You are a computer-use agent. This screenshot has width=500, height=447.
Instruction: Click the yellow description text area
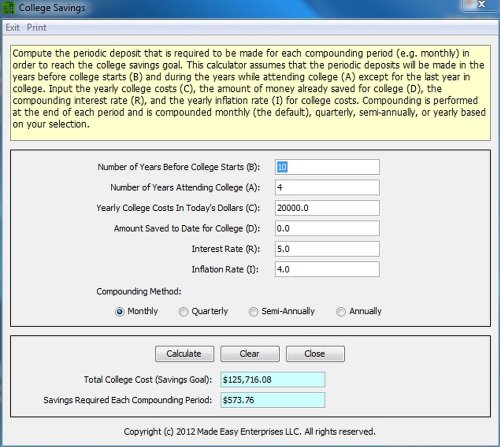pos(250,93)
